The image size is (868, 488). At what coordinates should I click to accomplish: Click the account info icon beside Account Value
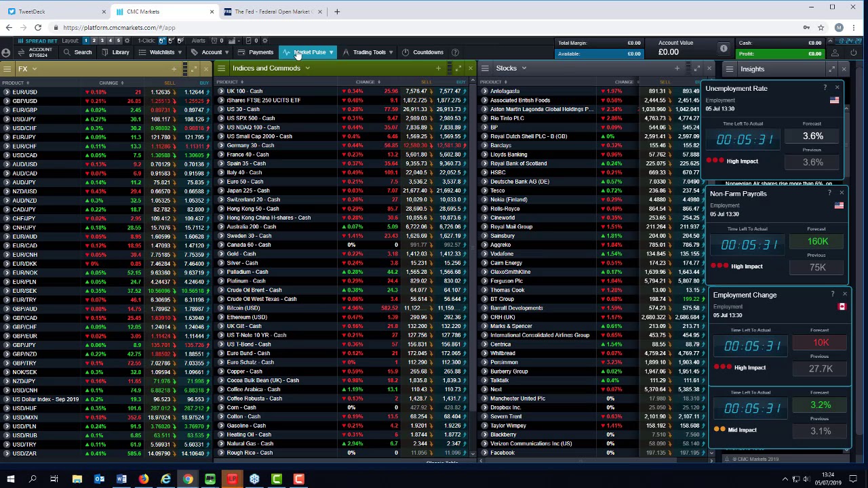(x=724, y=48)
